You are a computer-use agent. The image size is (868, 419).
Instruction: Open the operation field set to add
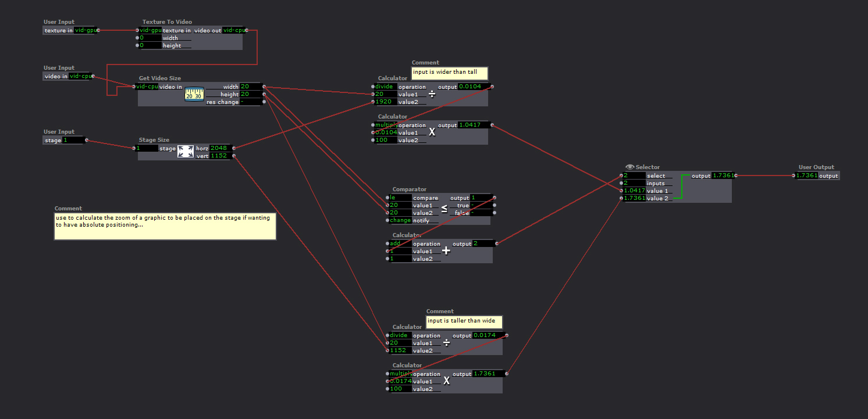click(x=400, y=243)
